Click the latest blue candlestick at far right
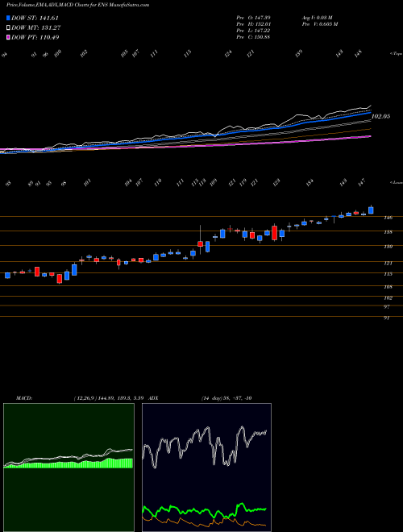 371,210
